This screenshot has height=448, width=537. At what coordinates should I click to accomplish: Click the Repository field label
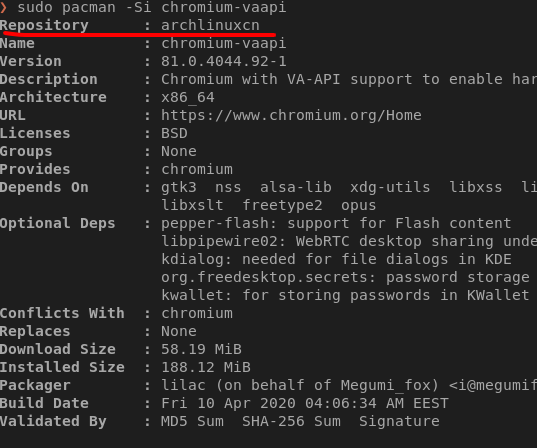pyautogui.click(x=44, y=26)
